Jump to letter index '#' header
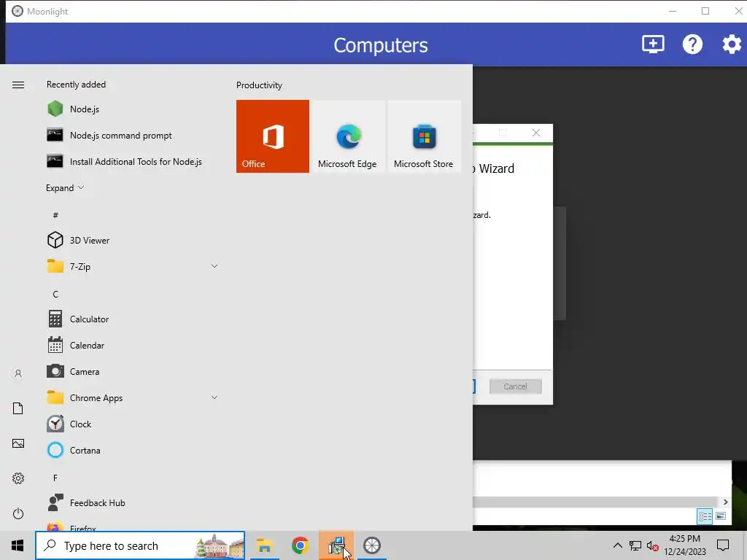The width and height of the screenshot is (747, 560). point(55,215)
